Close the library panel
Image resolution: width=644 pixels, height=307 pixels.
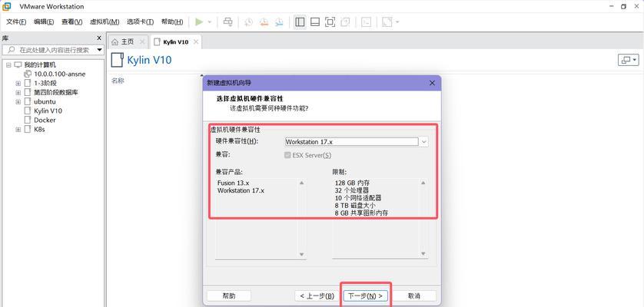coord(99,38)
